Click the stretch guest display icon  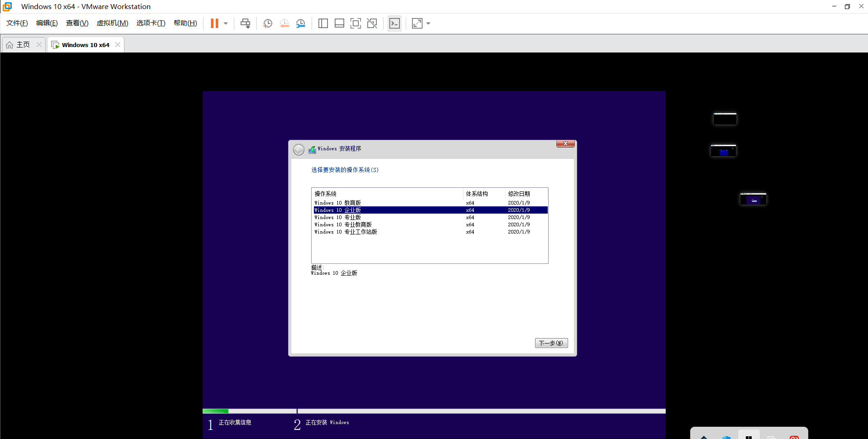(x=417, y=24)
